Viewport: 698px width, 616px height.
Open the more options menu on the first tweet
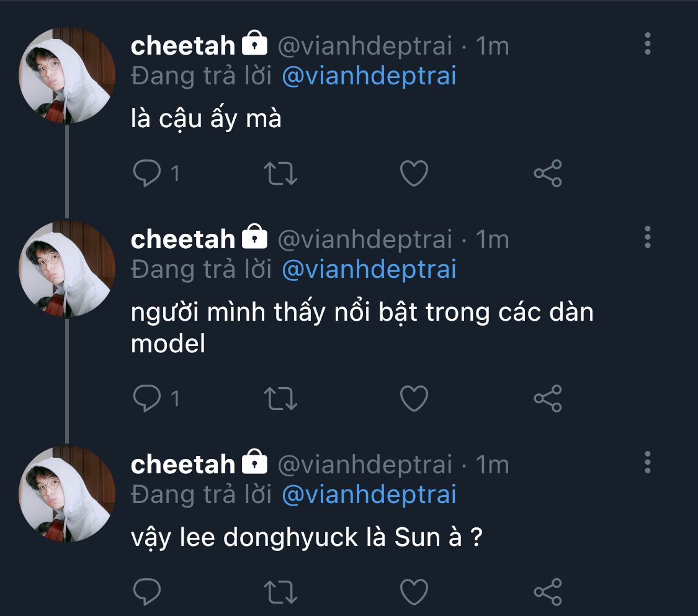(x=648, y=44)
